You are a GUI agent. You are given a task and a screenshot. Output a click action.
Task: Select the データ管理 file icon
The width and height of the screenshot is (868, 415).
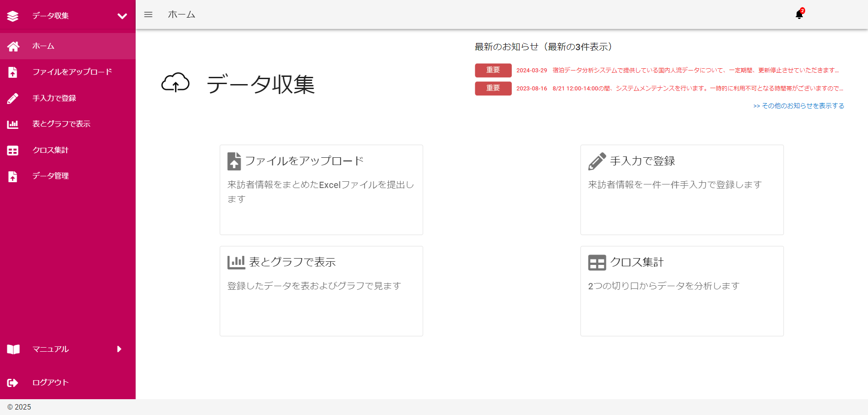click(13, 176)
